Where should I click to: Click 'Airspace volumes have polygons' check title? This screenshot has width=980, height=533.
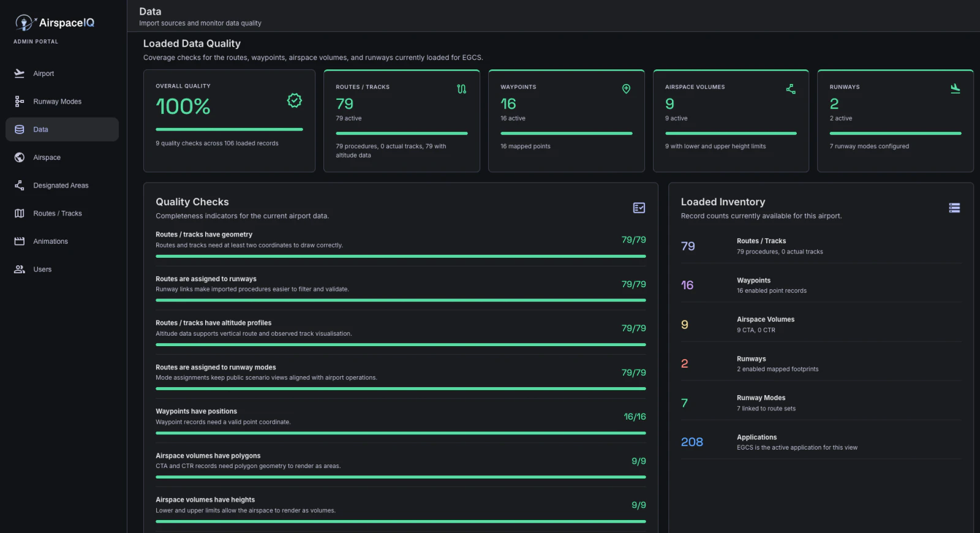208,456
